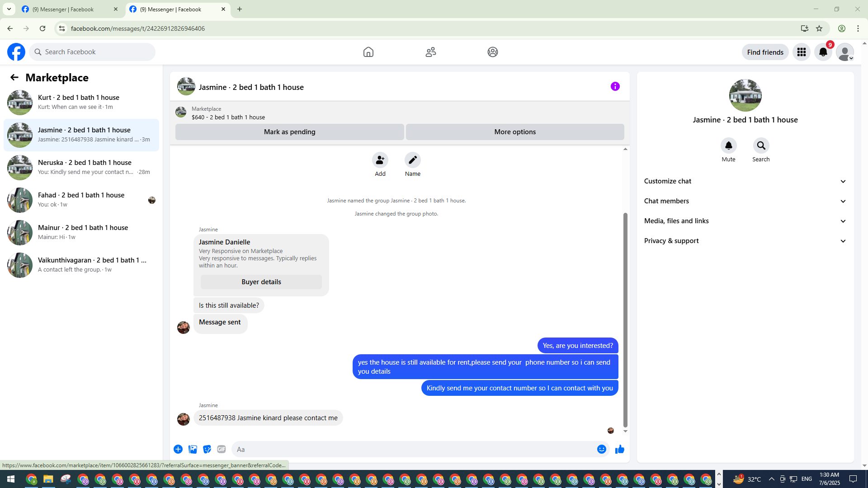The image size is (868, 488).
Task: Click Mark as pending button
Action: click(x=289, y=132)
